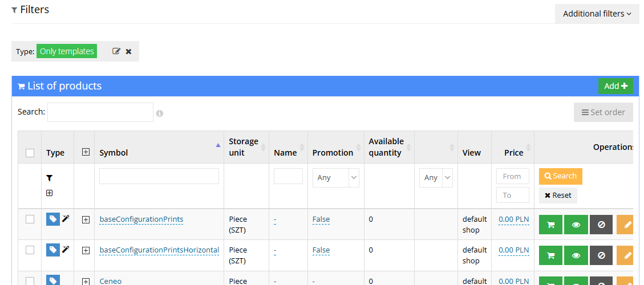Screen dimensions: 644x285
Task: Click 0.00 PLN price of baseConfigurationPrints
Action: point(514,219)
